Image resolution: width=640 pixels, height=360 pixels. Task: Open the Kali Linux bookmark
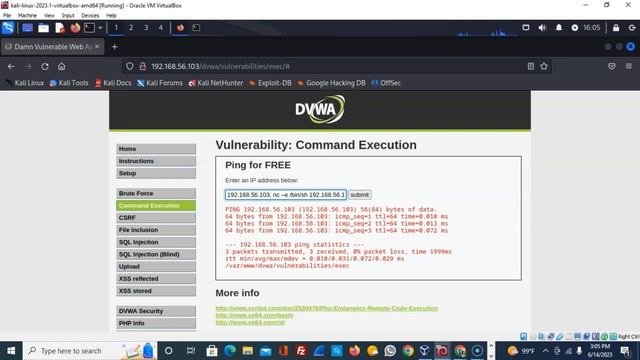pos(25,83)
